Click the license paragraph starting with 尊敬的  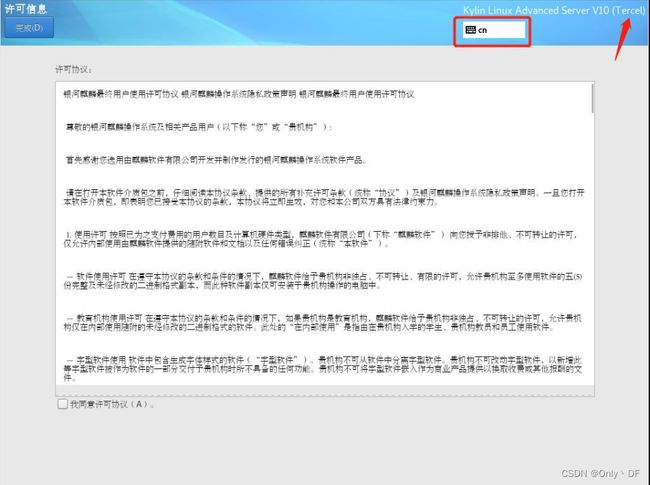(199, 127)
